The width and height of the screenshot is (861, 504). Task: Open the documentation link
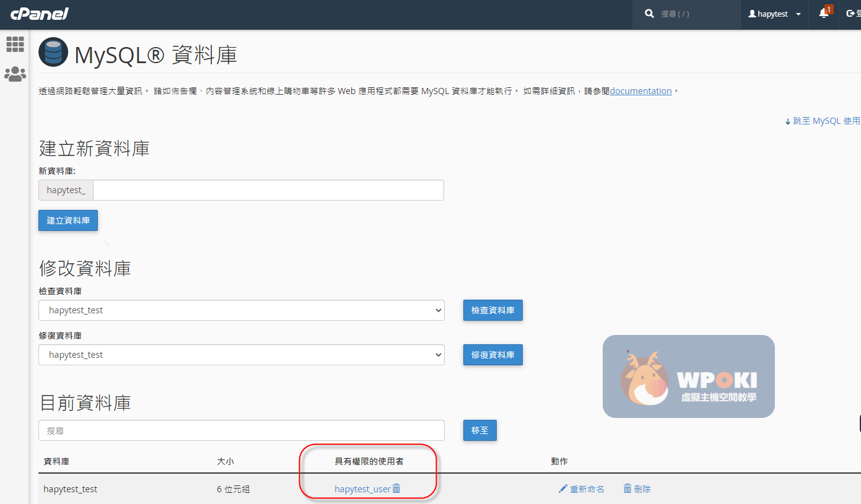[640, 91]
